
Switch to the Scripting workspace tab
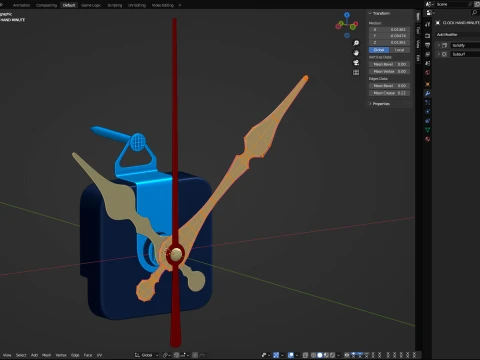(115, 5)
